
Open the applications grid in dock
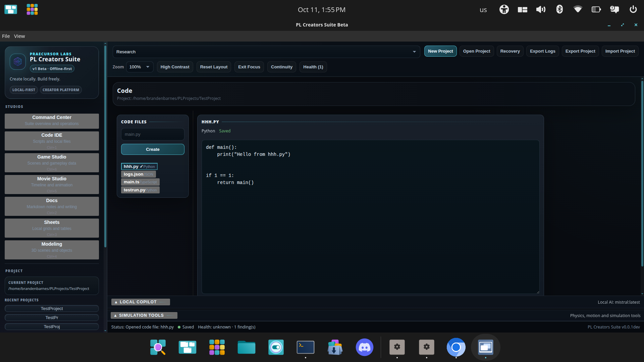(217, 347)
